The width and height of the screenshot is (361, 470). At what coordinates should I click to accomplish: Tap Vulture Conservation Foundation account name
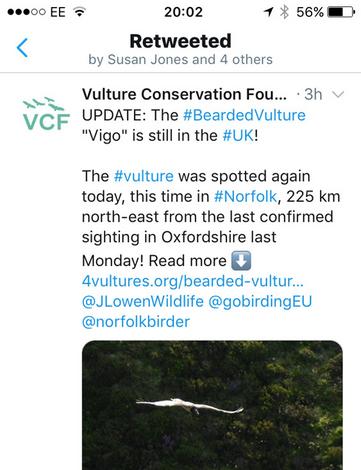[184, 94]
